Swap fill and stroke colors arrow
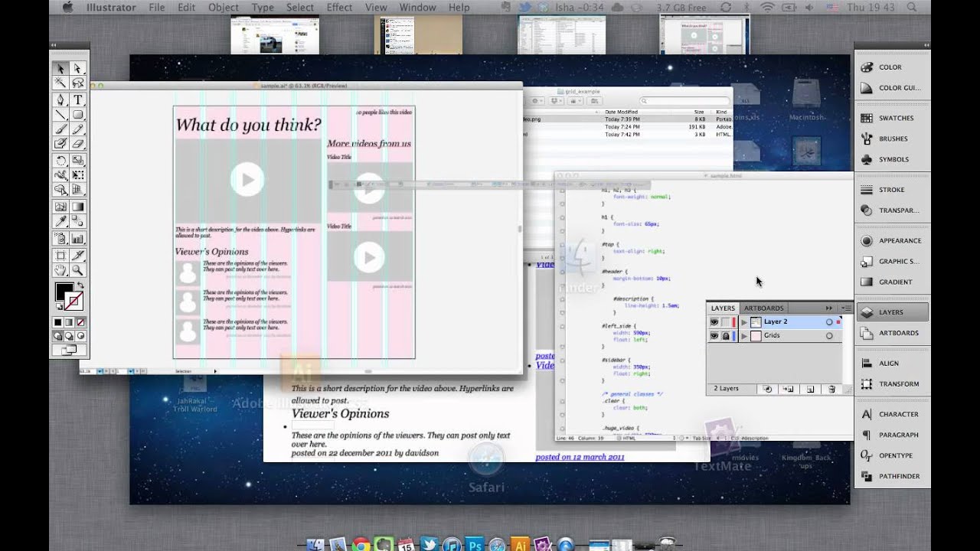This screenshot has width=980, height=551. [x=80, y=285]
